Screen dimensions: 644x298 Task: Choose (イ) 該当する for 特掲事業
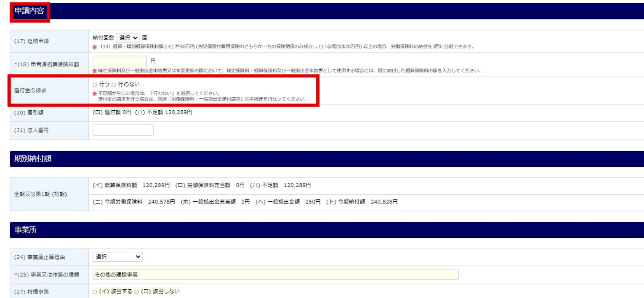(95, 292)
